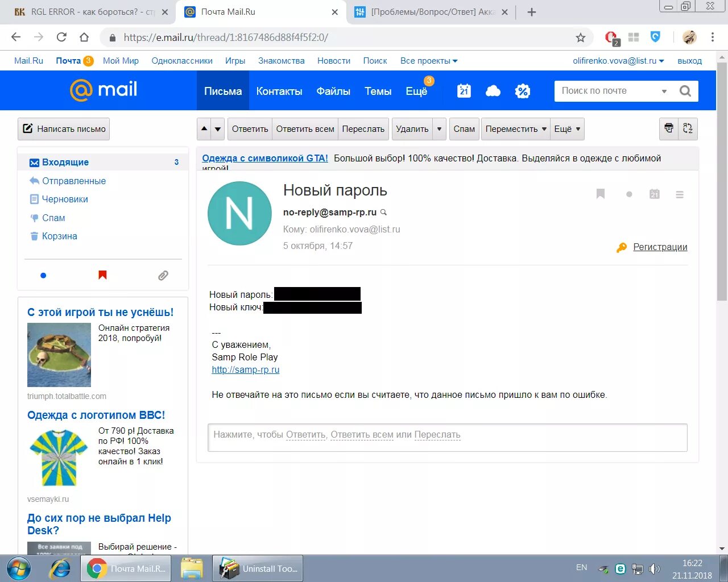This screenshot has height=582, width=728.
Task: Click the sender avatar N circle
Action: 239,214
